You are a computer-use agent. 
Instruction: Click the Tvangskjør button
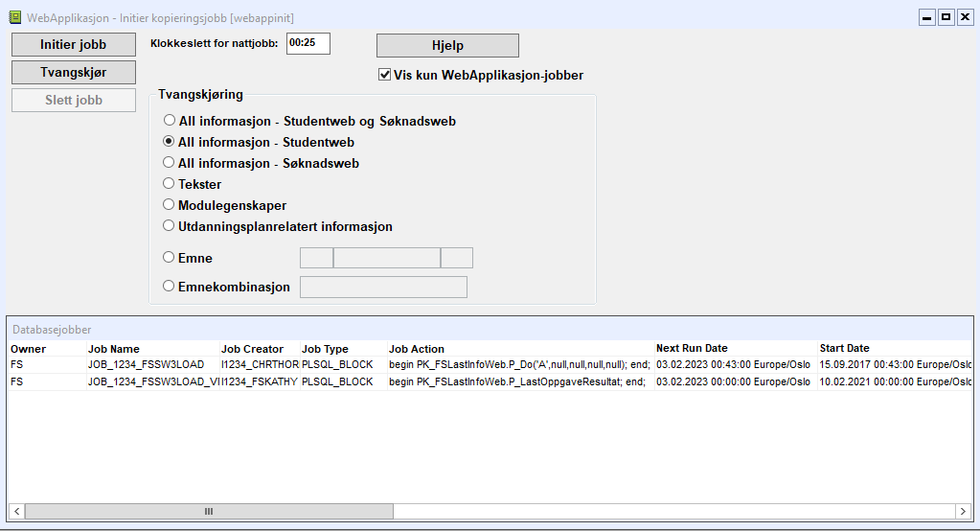pos(73,72)
